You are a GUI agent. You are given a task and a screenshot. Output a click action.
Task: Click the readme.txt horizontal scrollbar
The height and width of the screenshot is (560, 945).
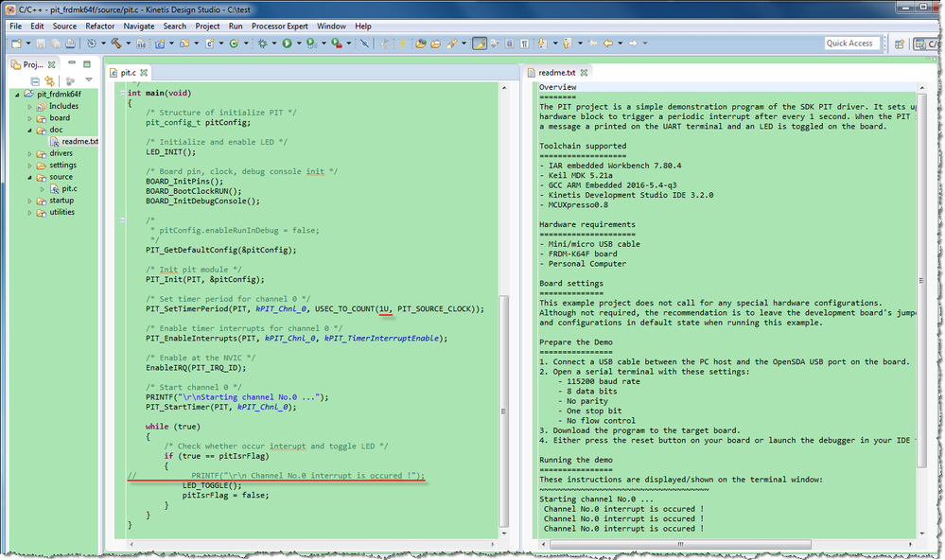[680, 544]
